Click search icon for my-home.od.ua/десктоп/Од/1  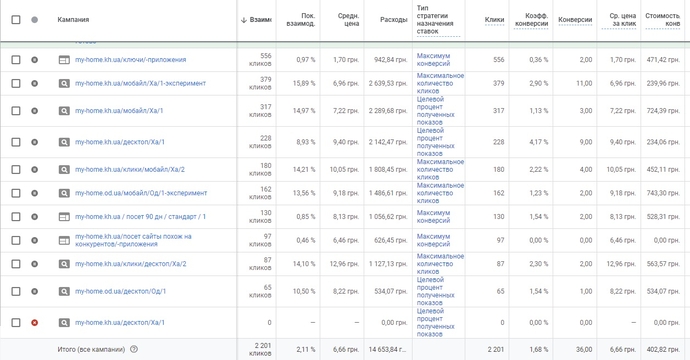pos(64,291)
